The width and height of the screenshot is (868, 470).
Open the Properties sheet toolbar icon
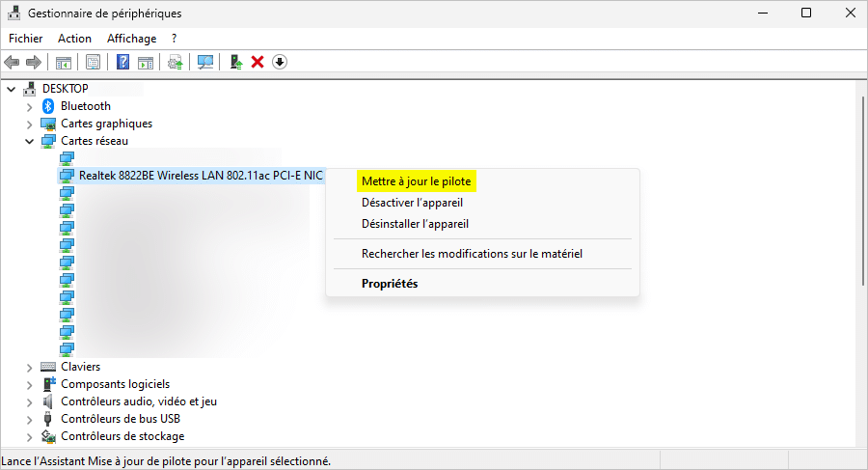[93, 62]
